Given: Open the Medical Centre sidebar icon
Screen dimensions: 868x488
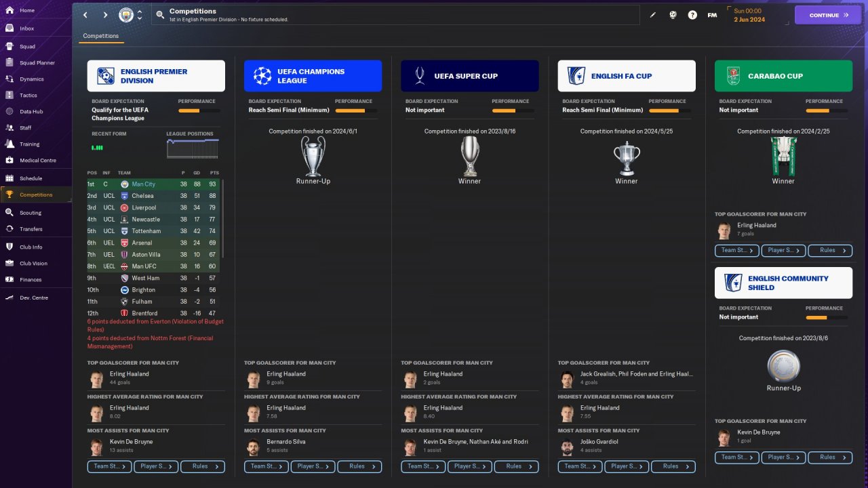Looking at the screenshot, I should [x=9, y=160].
